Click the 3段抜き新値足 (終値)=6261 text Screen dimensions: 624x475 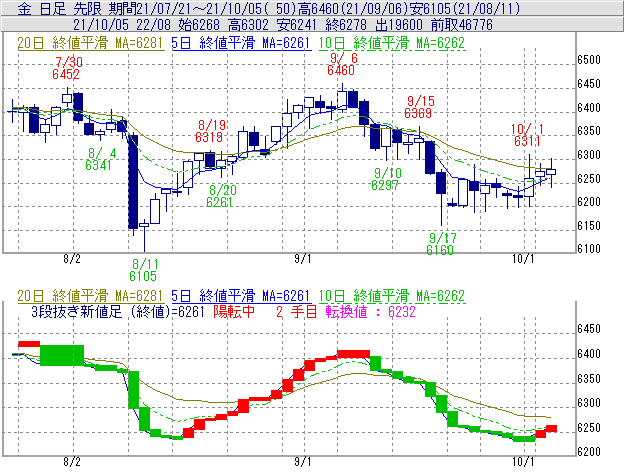point(117,311)
